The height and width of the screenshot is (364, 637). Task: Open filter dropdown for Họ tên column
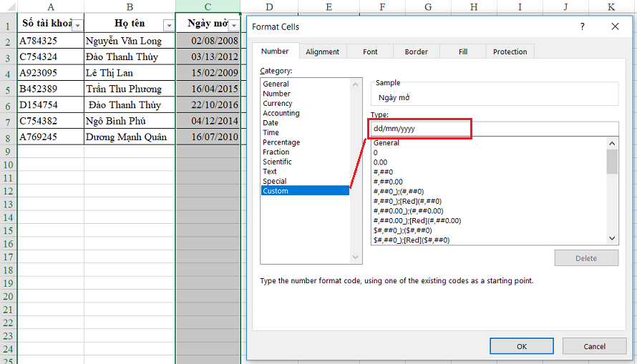point(168,25)
